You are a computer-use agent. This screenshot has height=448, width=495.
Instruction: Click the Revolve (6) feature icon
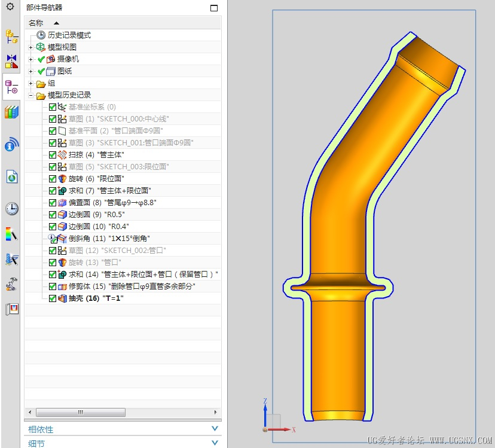(62, 179)
